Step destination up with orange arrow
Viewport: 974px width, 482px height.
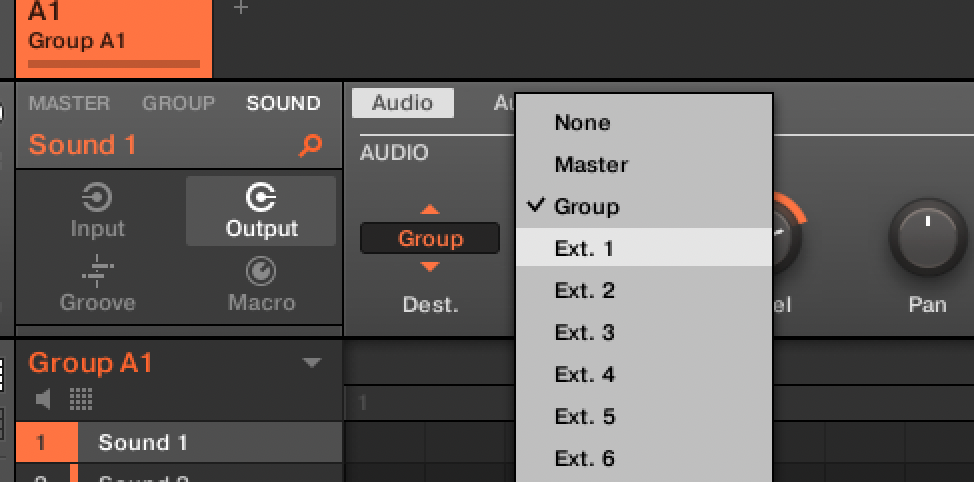(x=429, y=209)
